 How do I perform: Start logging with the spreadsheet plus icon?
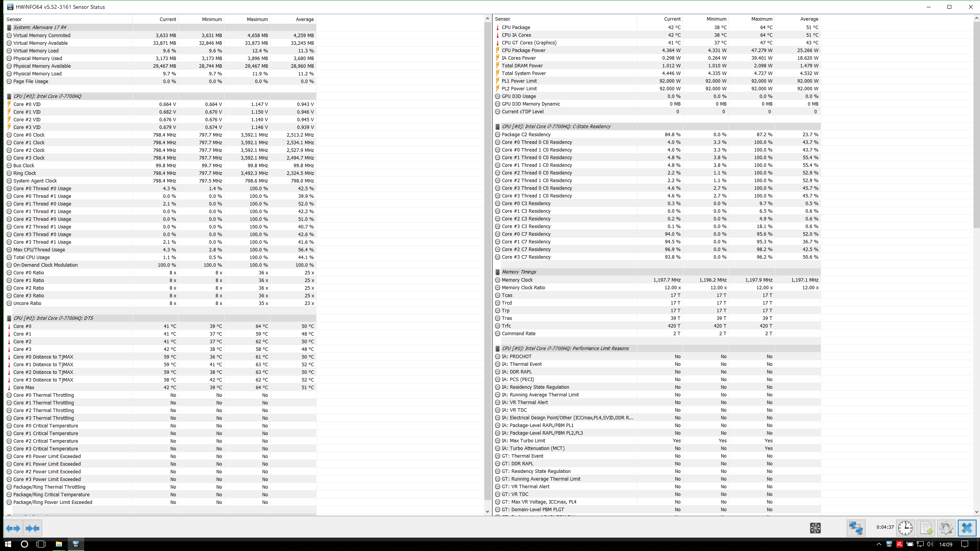pos(926,528)
